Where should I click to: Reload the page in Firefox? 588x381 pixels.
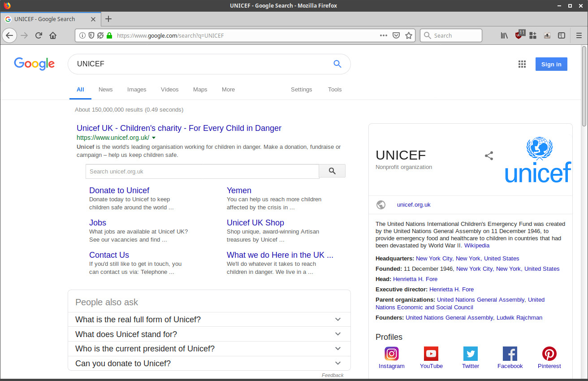[x=39, y=35]
